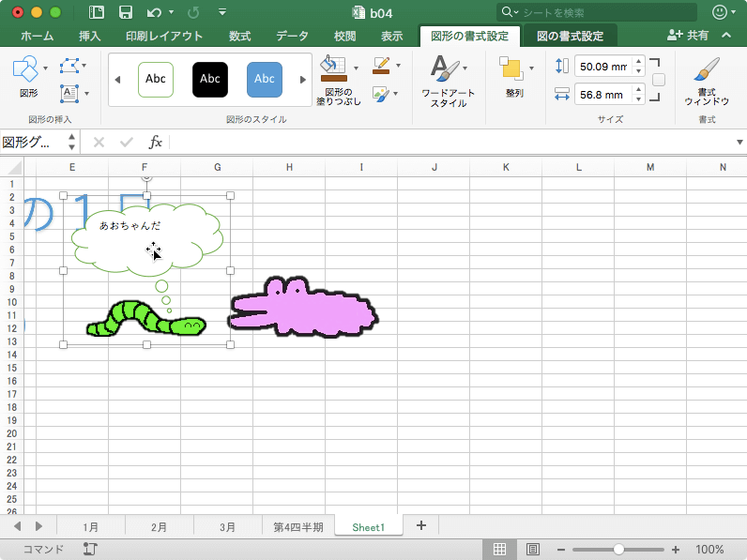Expand the formula bar arrow

click(739, 142)
